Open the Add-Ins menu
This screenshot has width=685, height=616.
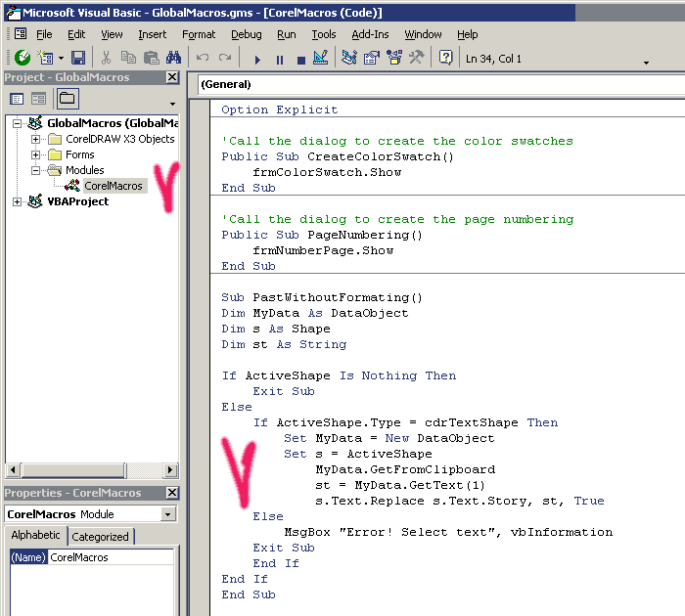(370, 34)
